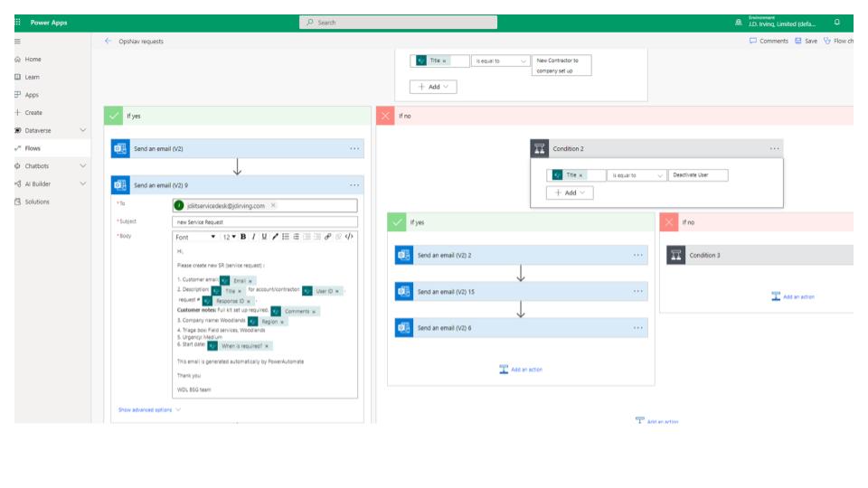
Task: Add an action under Condition 3
Action: (793, 296)
